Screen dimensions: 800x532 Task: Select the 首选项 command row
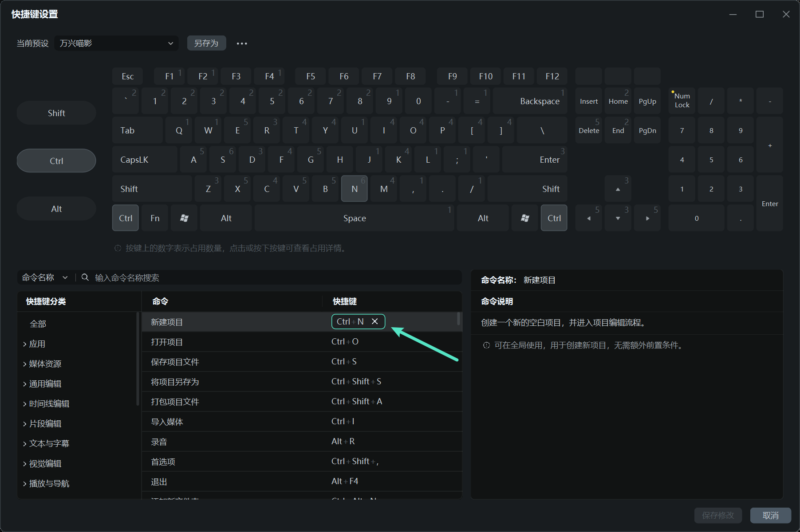pos(302,462)
